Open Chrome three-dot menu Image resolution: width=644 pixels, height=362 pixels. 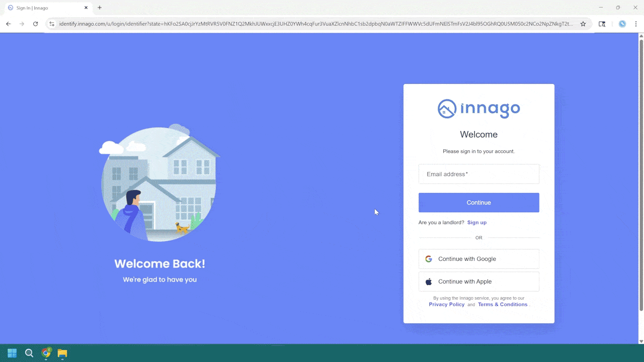(x=636, y=24)
